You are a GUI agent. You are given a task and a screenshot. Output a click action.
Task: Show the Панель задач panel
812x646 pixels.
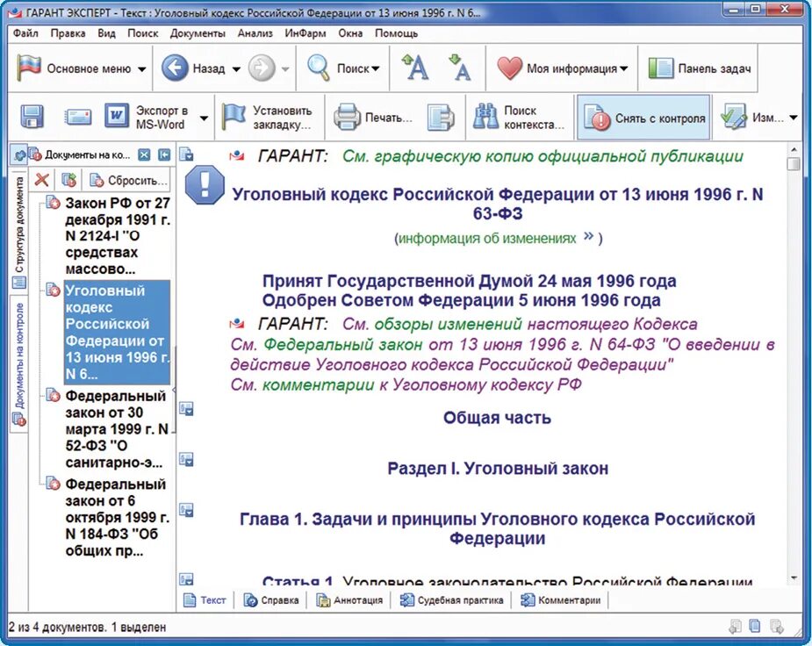pyautogui.click(x=698, y=68)
